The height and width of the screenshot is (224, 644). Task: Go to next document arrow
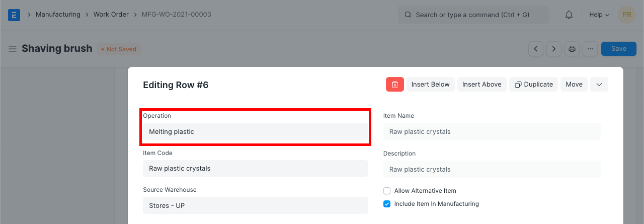[x=554, y=49]
